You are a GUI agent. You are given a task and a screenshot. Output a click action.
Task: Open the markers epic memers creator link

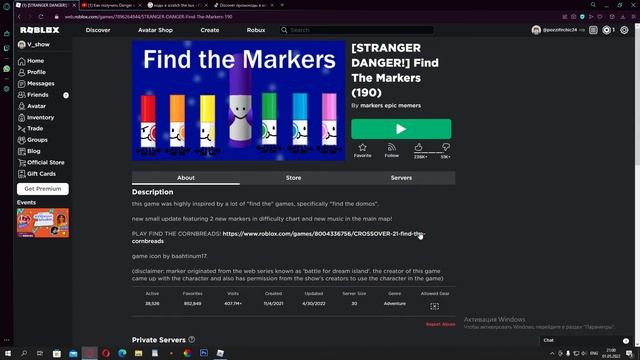390,106
